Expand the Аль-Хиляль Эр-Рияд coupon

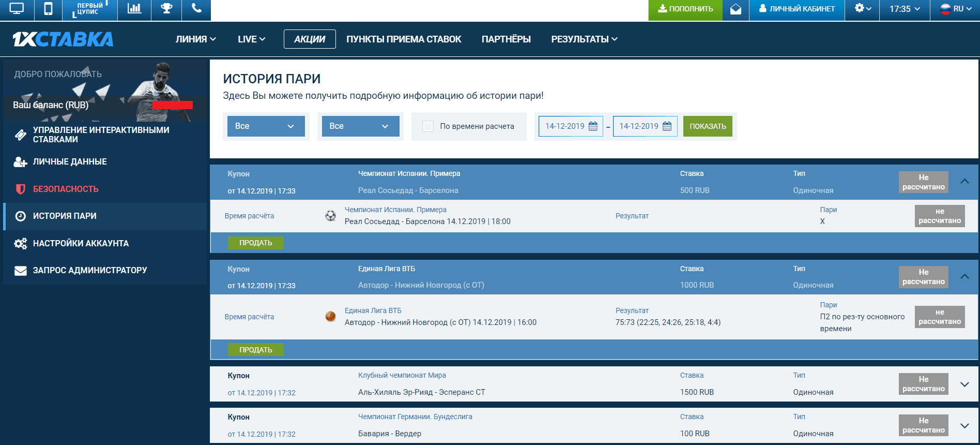964,384
